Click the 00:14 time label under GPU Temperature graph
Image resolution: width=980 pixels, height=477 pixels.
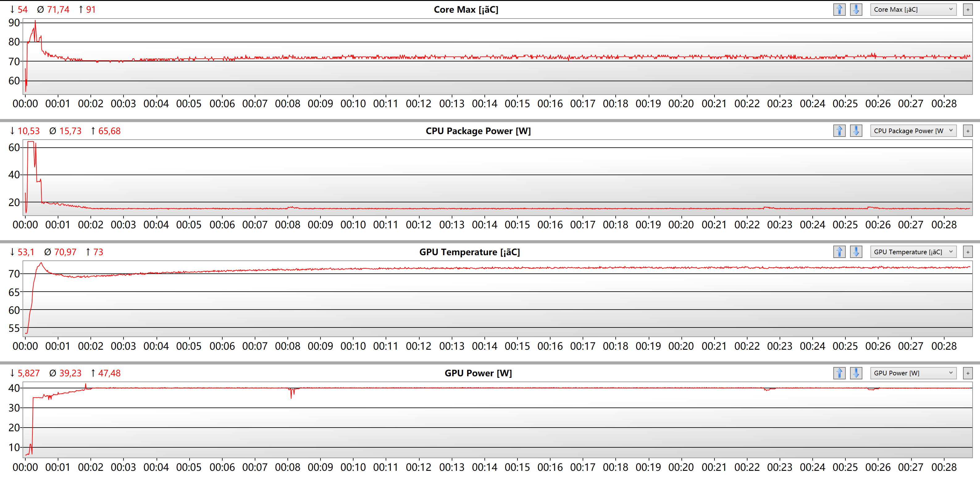(x=484, y=346)
